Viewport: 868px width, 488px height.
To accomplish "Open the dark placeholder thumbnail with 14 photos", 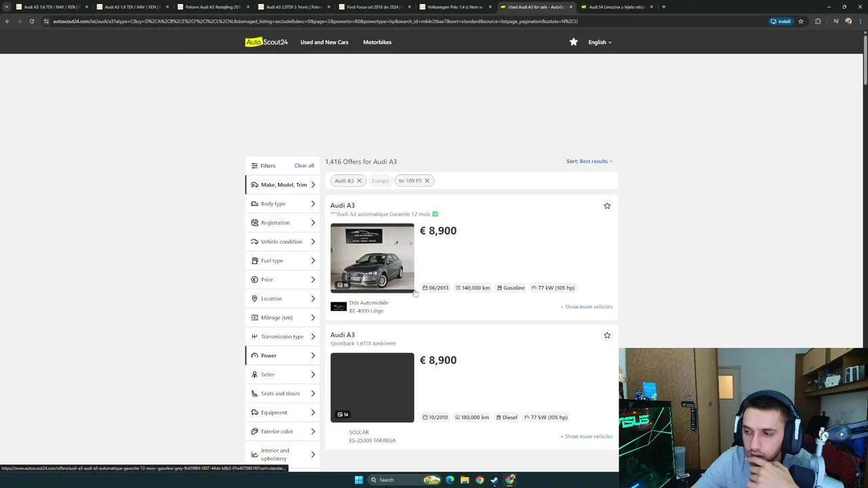I will [372, 388].
